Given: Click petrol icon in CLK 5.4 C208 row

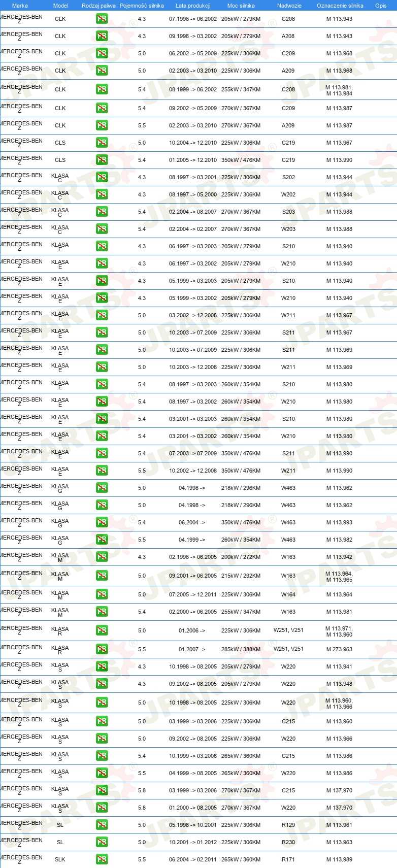Looking at the screenshot, I should (x=102, y=89).
